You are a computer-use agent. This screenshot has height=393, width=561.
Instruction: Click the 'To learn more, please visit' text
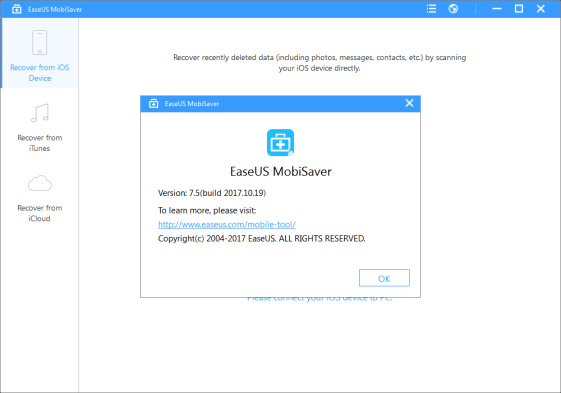click(x=207, y=210)
